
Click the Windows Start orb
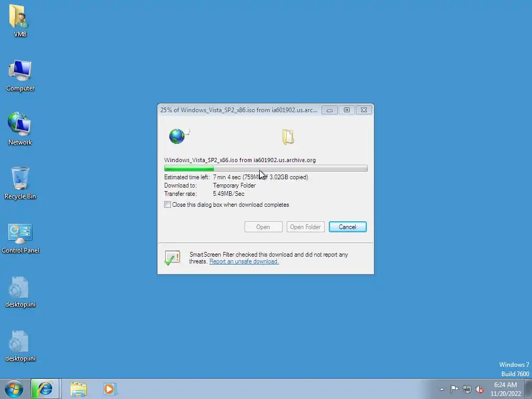point(14,389)
